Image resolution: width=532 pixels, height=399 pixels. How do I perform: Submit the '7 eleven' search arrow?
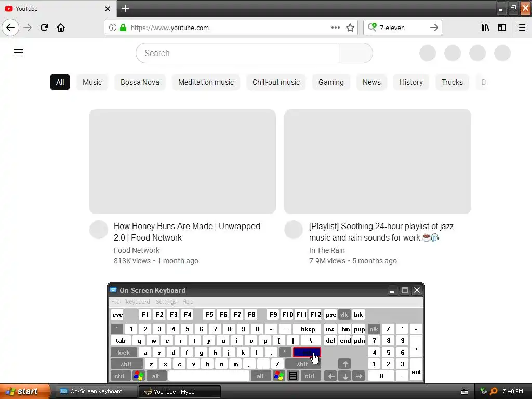[434, 28]
